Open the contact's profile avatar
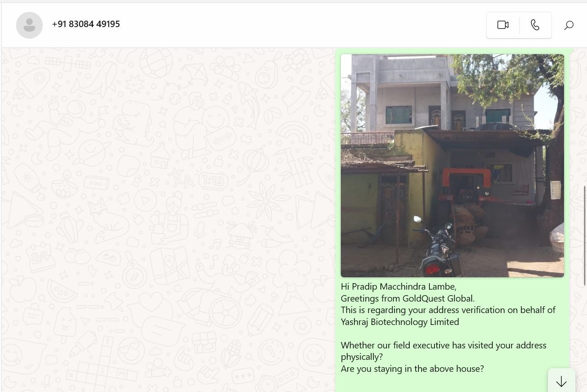Image resolution: width=587 pixels, height=392 pixels. tap(29, 25)
